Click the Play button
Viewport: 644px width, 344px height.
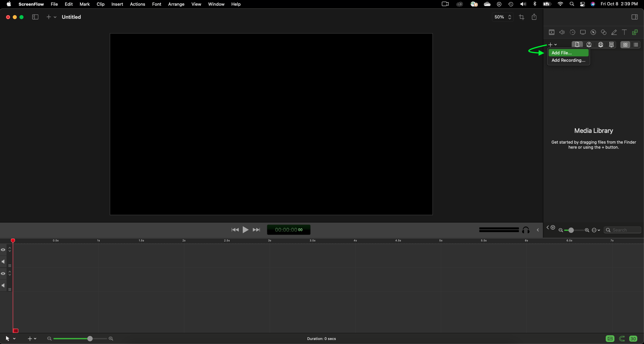tap(246, 230)
